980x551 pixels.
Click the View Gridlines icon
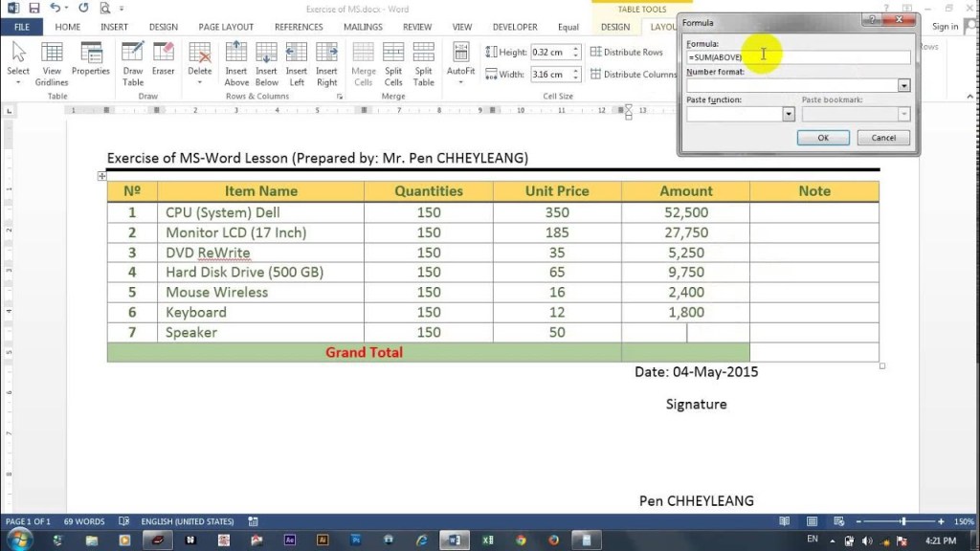pos(52,63)
